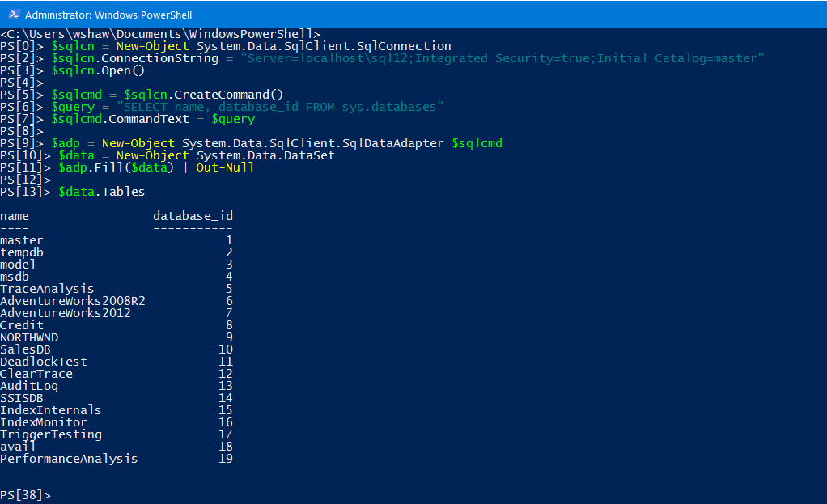
Task: Click the AdventureWorks2008R2 database name
Action: [73, 301]
